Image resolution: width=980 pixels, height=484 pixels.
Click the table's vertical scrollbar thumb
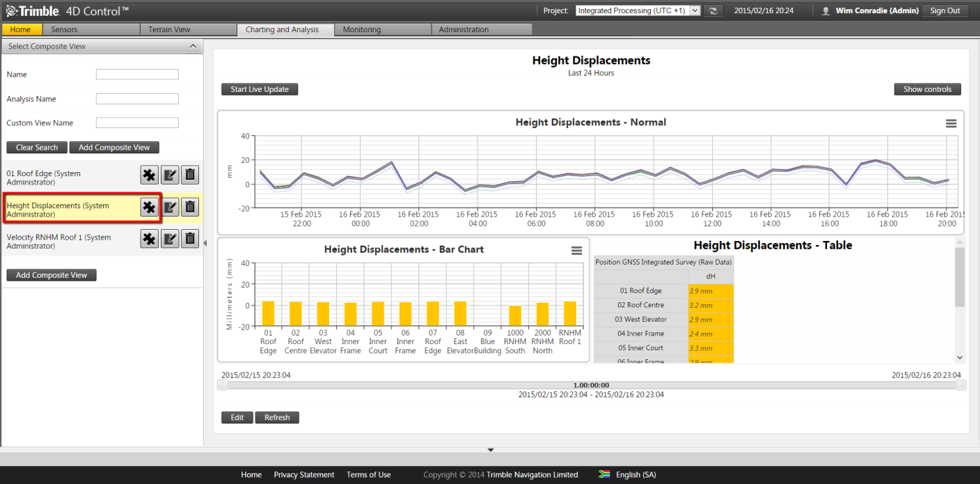pyautogui.click(x=960, y=276)
